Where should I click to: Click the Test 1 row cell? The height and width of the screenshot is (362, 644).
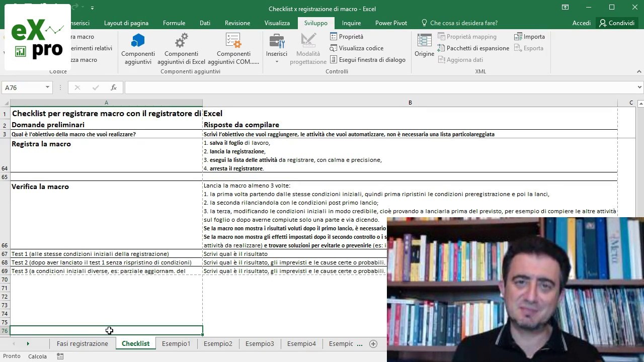(x=106, y=254)
